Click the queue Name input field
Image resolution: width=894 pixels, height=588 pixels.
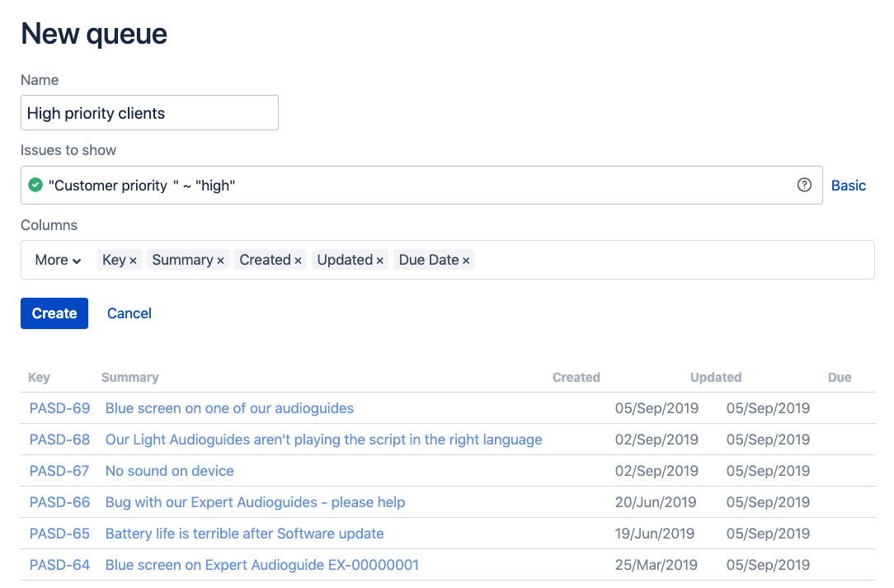[x=149, y=113]
